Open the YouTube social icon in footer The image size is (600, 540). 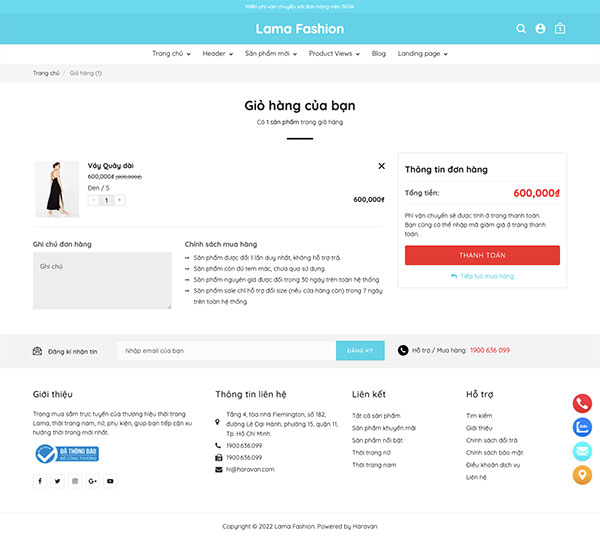click(110, 481)
